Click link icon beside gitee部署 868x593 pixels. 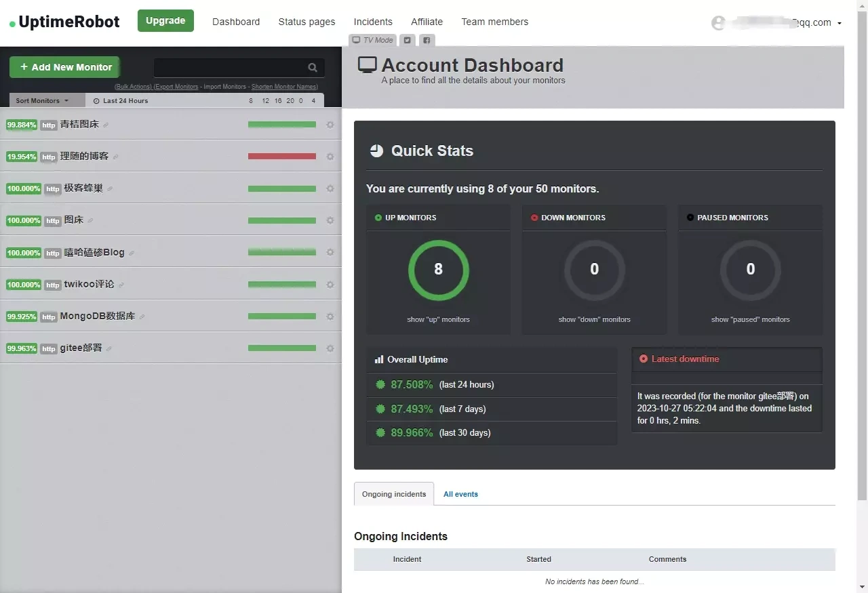108,349
